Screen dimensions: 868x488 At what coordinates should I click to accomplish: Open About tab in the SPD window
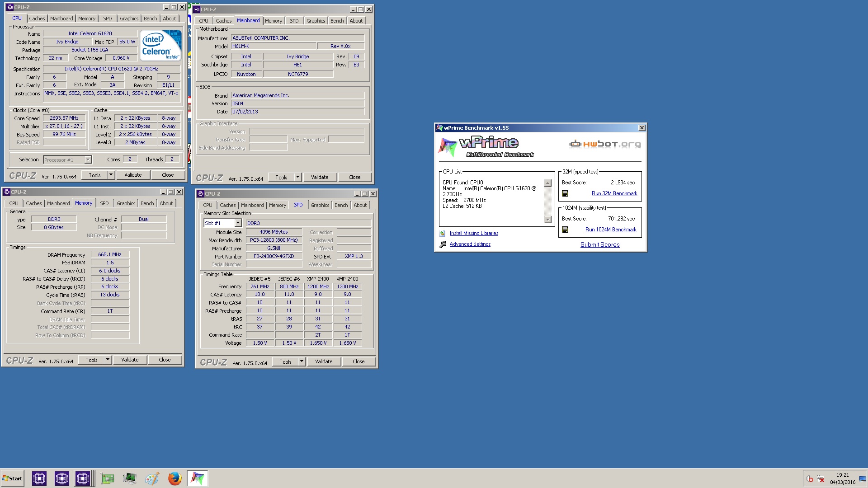(360, 205)
